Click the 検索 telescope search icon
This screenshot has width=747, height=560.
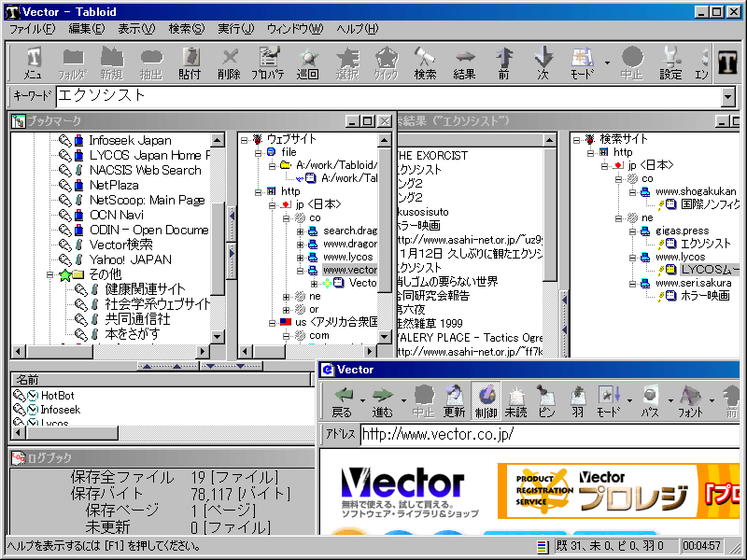pyautogui.click(x=425, y=63)
